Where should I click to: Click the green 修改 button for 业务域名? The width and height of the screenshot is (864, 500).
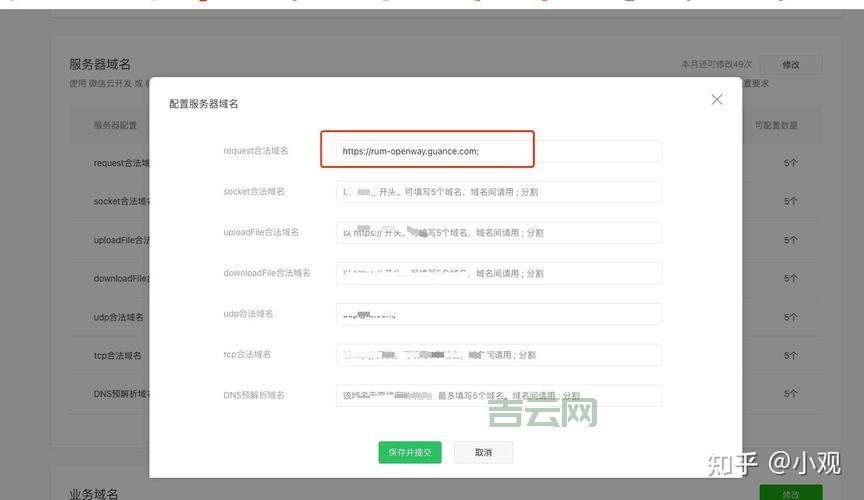pos(791,493)
